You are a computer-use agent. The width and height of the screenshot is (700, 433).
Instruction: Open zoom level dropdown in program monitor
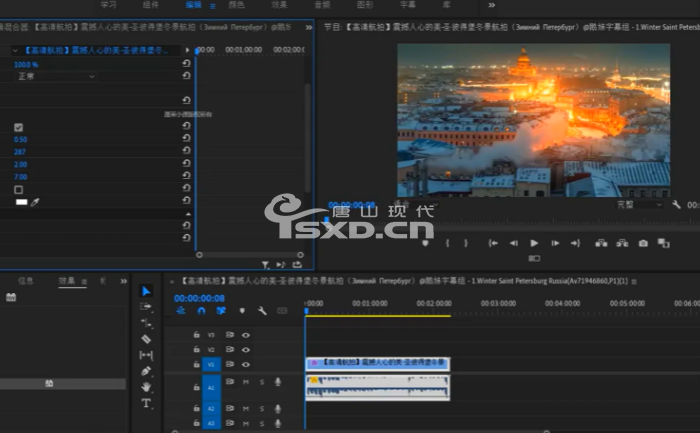[416, 204]
